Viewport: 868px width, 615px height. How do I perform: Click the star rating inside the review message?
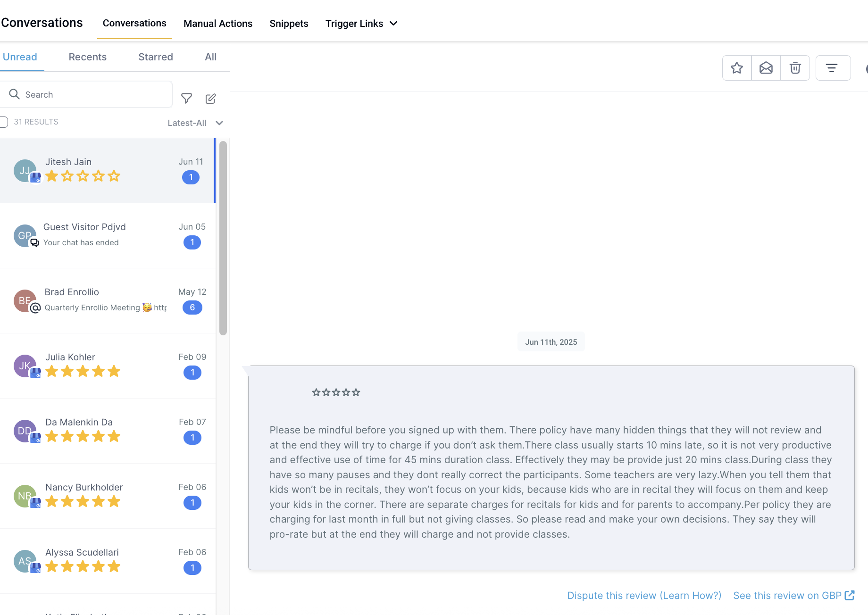click(336, 392)
